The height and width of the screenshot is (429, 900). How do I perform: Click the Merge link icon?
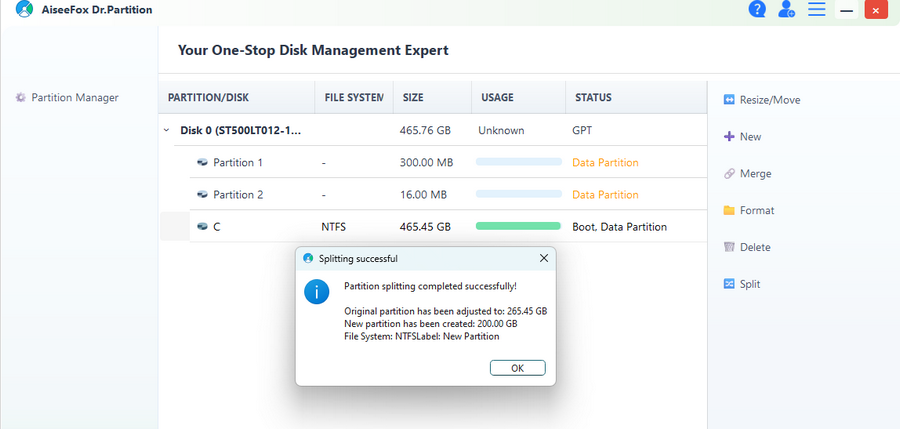pos(729,173)
